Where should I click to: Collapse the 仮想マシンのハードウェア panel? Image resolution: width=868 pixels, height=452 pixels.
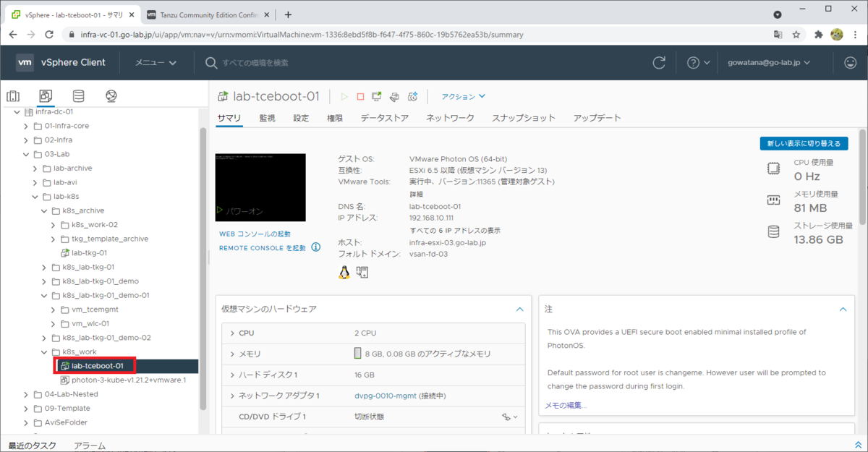(519, 309)
